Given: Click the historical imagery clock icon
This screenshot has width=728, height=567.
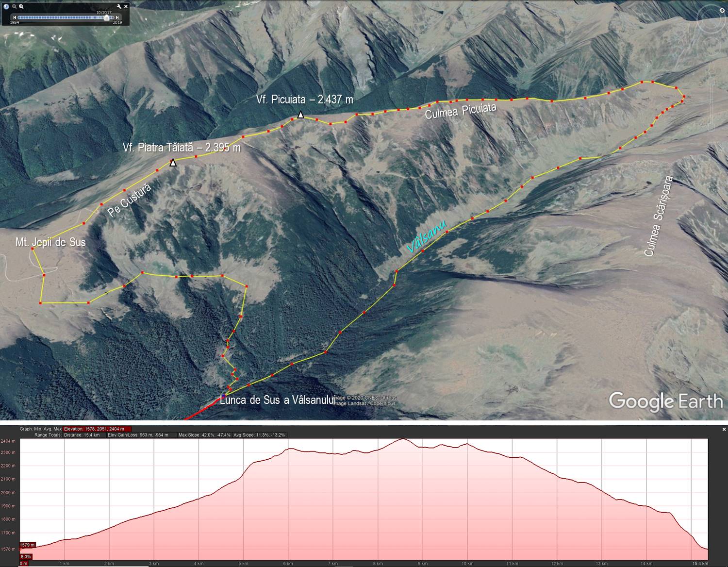Looking at the screenshot, I should pyautogui.click(x=6, y=7).
